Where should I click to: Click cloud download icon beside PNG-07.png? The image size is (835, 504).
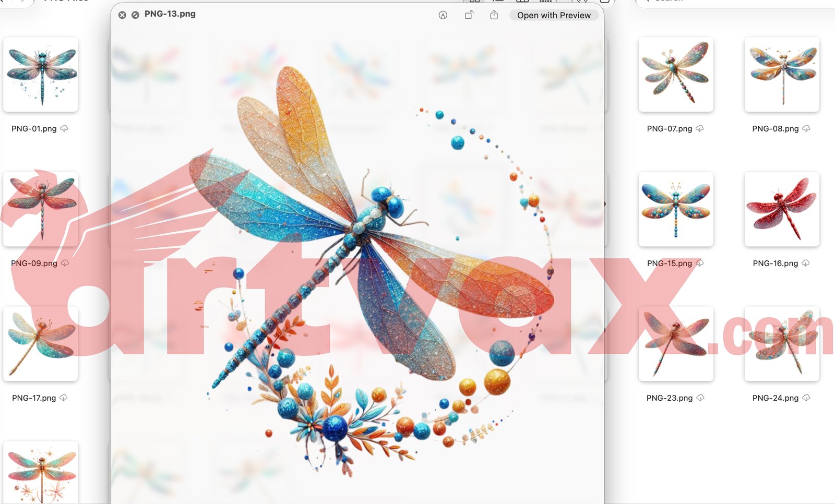pos(700,128)
